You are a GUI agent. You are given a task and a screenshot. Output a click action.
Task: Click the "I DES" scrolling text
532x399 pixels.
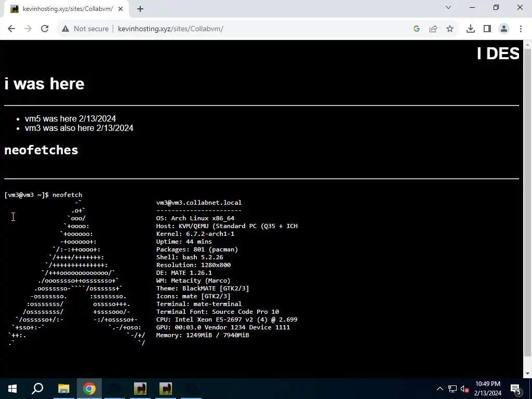click(x=498, y=54)
